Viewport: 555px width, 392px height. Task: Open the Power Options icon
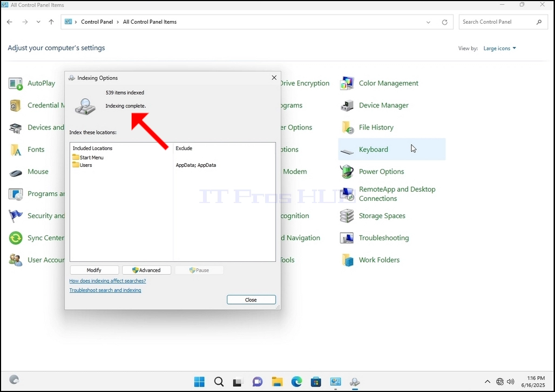[347, 172]
